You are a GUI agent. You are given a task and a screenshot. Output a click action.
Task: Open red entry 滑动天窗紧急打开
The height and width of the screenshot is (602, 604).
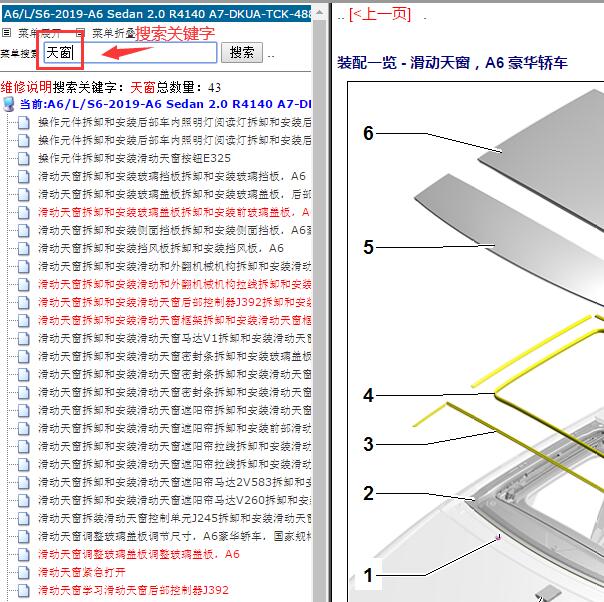(x=82, y=572)
